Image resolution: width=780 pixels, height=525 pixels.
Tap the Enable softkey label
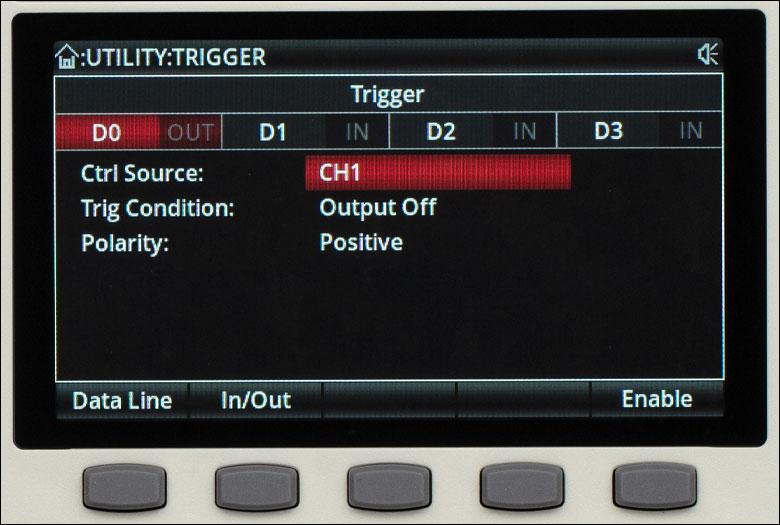click(657, 399)
